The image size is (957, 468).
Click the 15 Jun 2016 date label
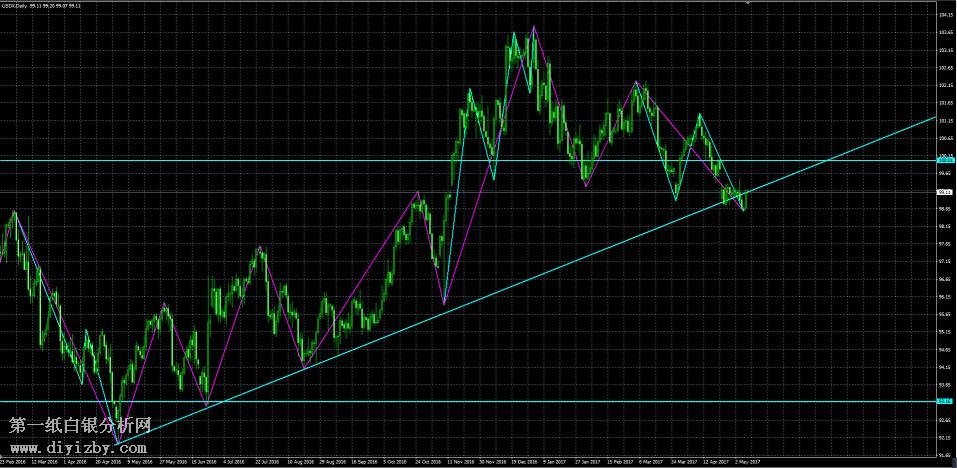pos(204,462)
